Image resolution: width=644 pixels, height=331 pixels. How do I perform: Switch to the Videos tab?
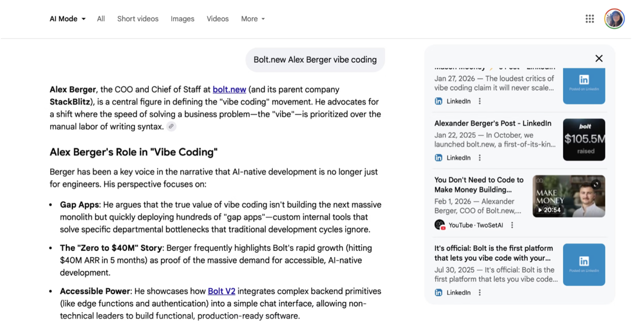[x=218, y=19]
